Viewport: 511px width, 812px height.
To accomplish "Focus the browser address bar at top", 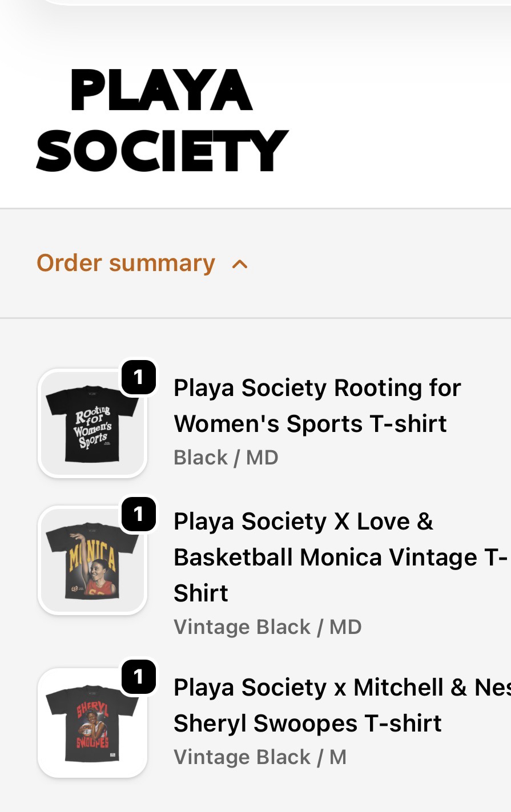I will (x=274, y=2).
